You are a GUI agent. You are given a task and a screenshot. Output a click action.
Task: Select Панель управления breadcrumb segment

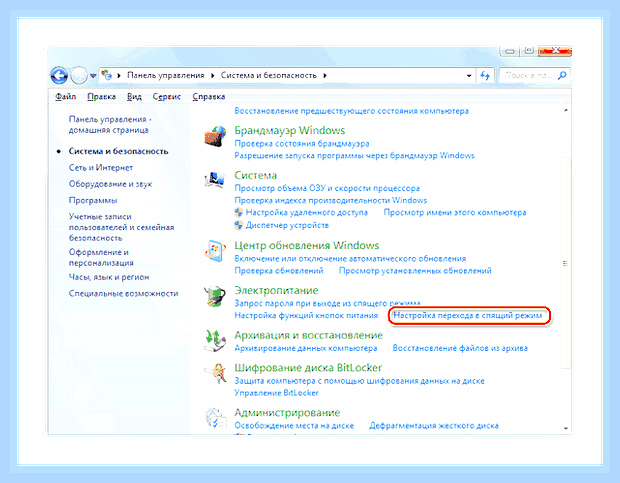click(166, 75)
